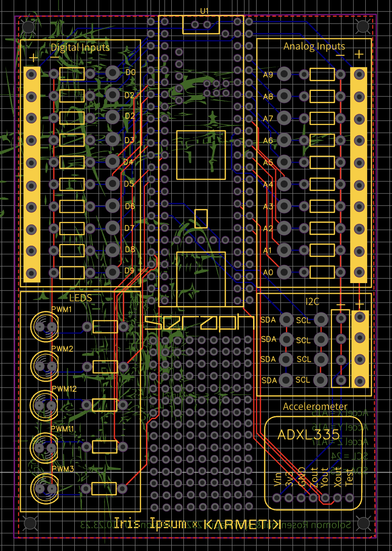This screenshot has width=392, height=551.
Task: Select the 'A0' analog label
Action: click(268, 272)
